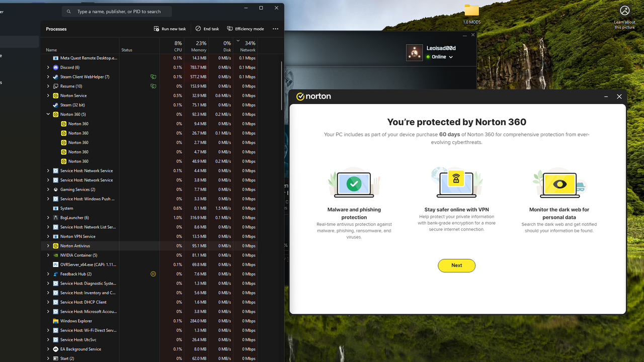
Task: Click the Norton Antivirus process icon
Action: click(55, 246)
